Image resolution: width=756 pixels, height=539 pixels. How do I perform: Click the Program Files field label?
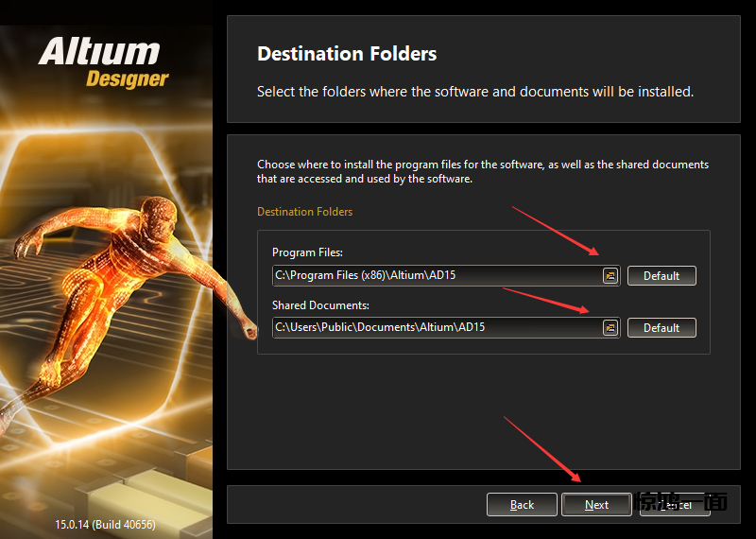point(307,252)
